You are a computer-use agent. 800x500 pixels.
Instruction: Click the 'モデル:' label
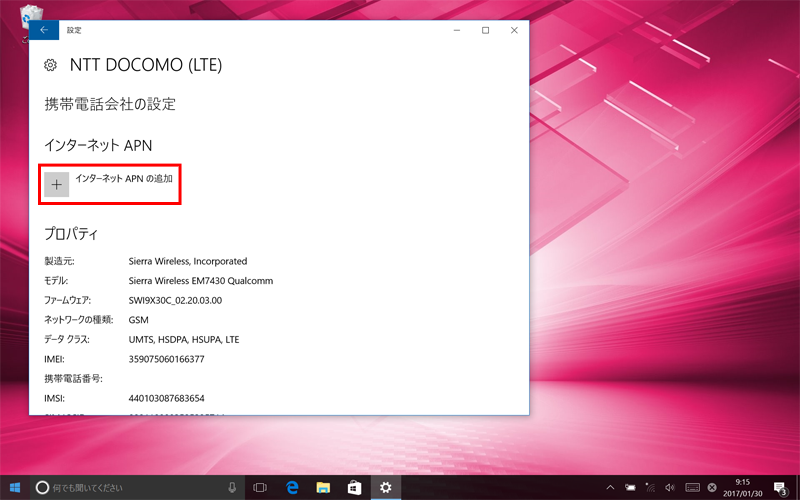pyautogui.click(x=56, y=281)
